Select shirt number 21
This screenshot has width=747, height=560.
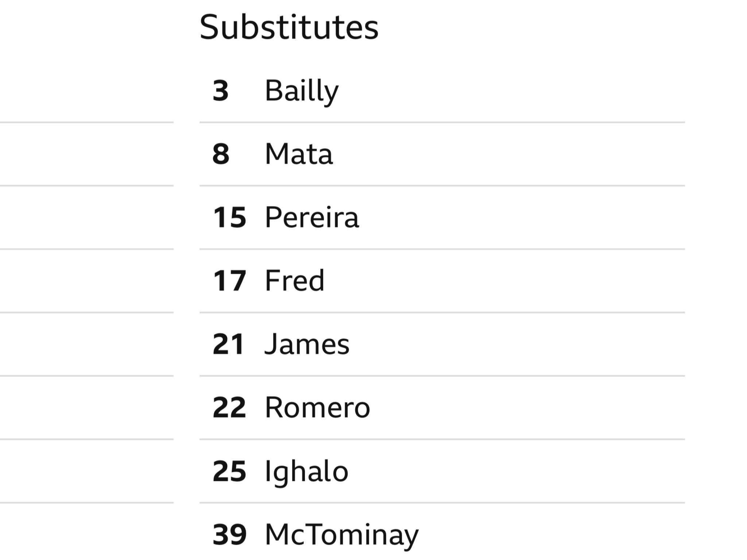[228, 344]
